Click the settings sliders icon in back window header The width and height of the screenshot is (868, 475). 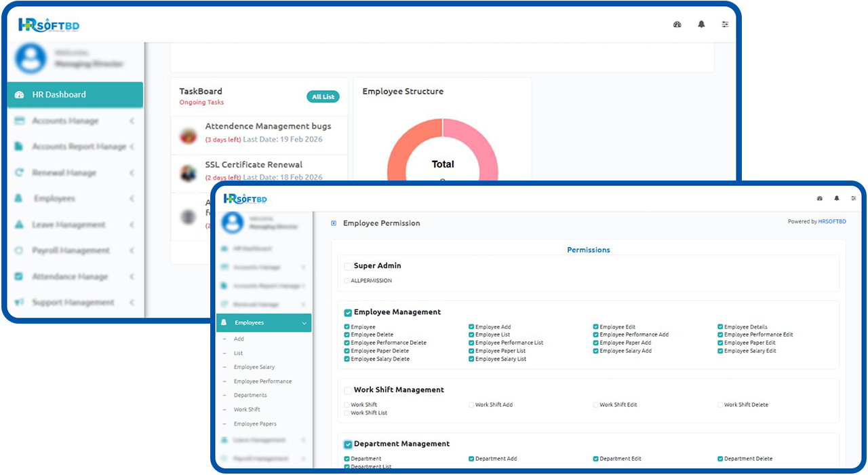pos(725,24)
